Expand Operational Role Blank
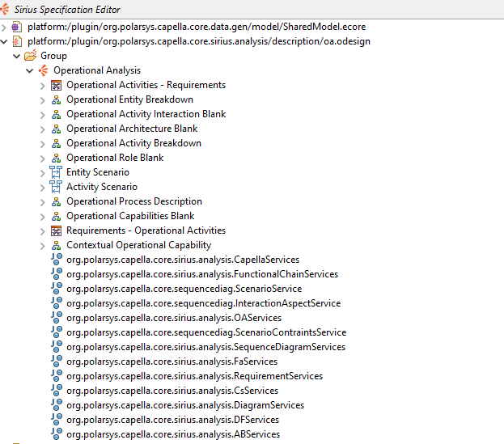Image resolution: width=504 pixels, height=444 pixels. [x=42, y=159]
